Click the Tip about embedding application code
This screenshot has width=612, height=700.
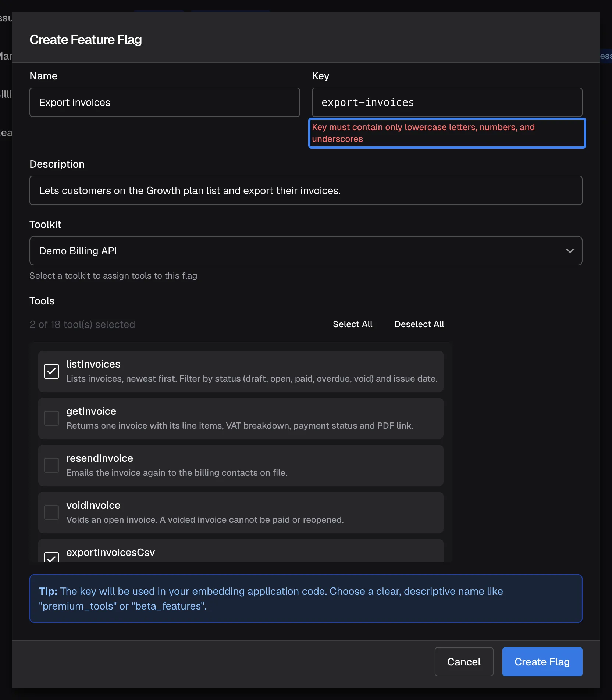[x=306, y=599]
